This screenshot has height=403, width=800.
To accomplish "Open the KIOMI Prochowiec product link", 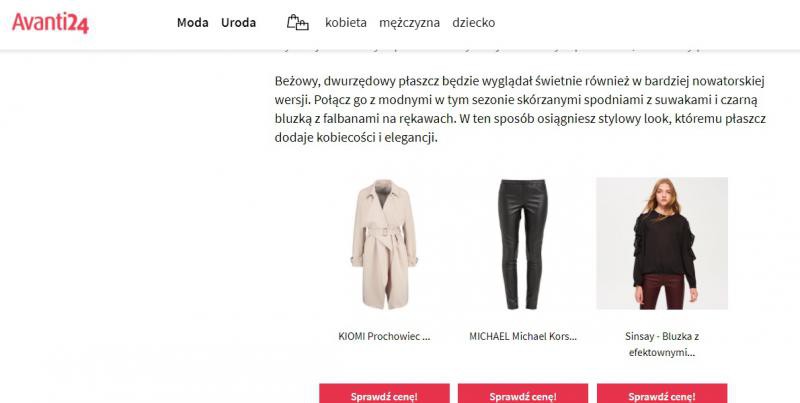I will coord(384,337).
